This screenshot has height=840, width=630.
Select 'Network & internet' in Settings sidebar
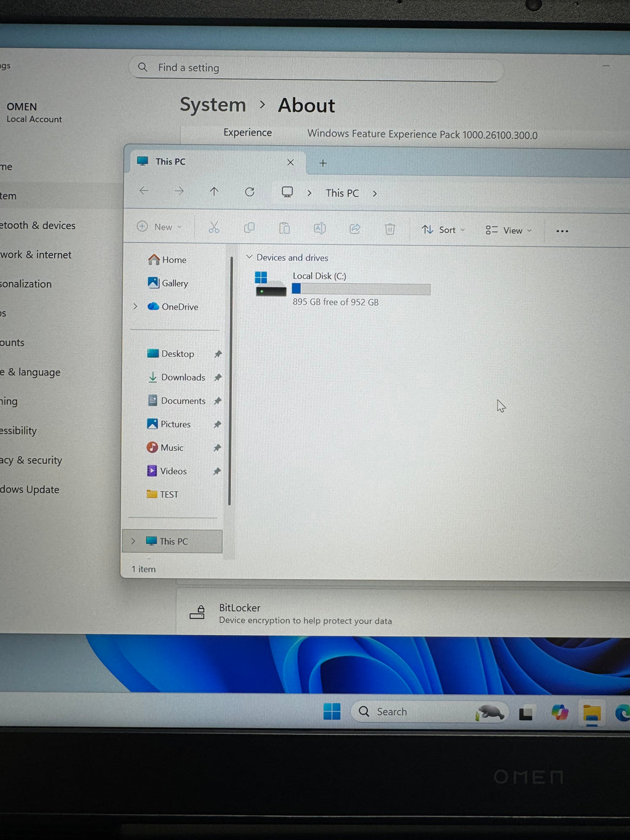[36, 255]
